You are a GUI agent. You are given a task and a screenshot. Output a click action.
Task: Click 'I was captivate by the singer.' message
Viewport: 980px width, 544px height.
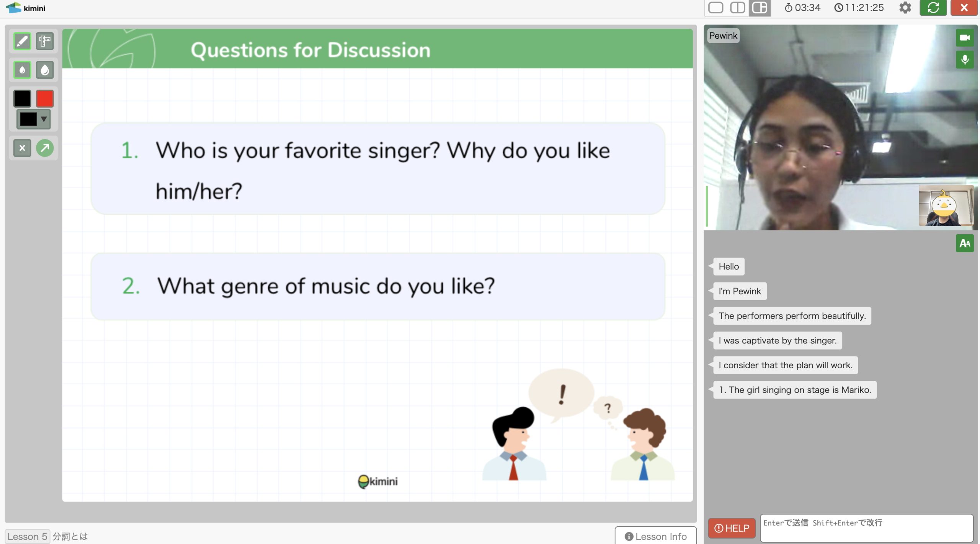tap(777, 340)
